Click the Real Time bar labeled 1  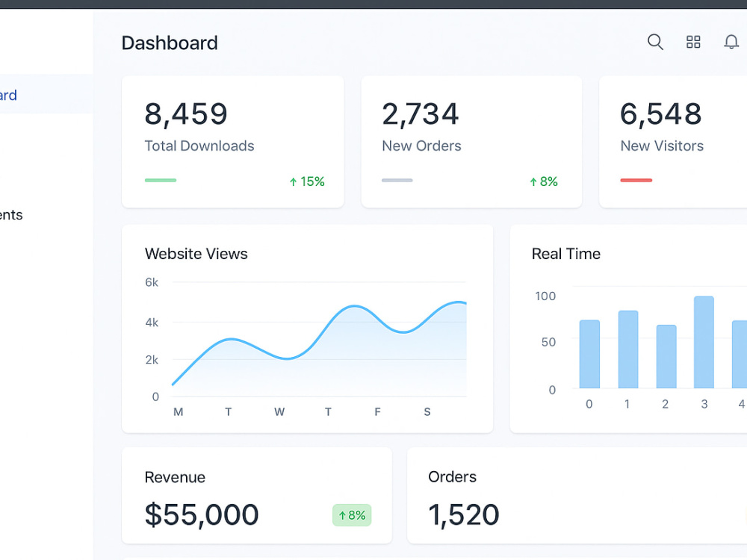click(628, 349)
